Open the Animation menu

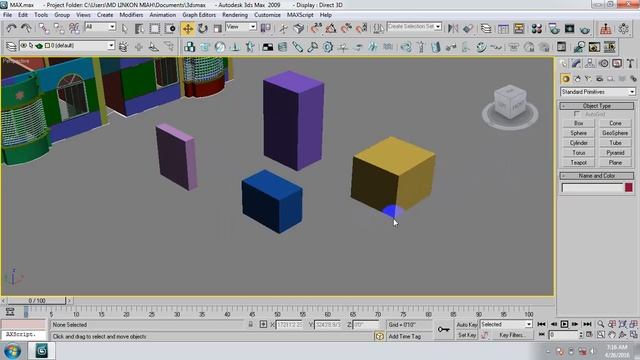(162, 15)
